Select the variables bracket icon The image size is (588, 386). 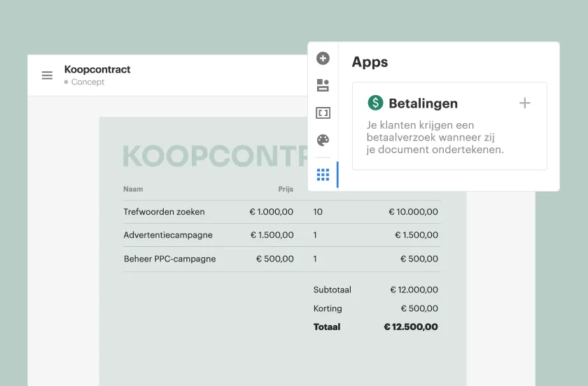pyautogui.click(x=323, y=113)
